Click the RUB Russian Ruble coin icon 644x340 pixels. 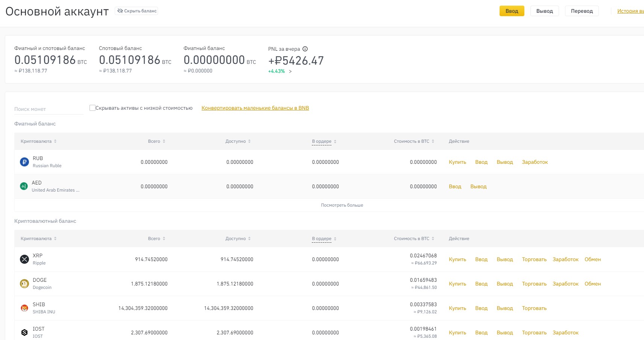[x=24, y=162]
